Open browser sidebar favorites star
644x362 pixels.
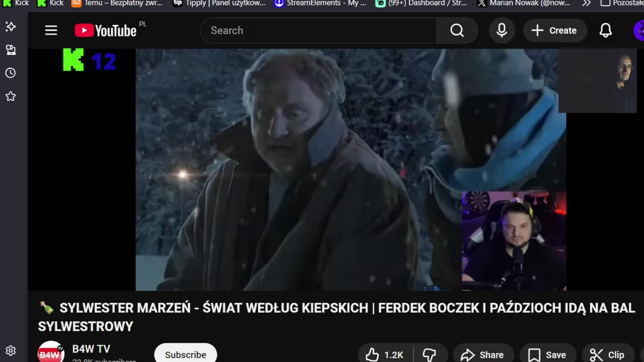click(x=11, y=96)
